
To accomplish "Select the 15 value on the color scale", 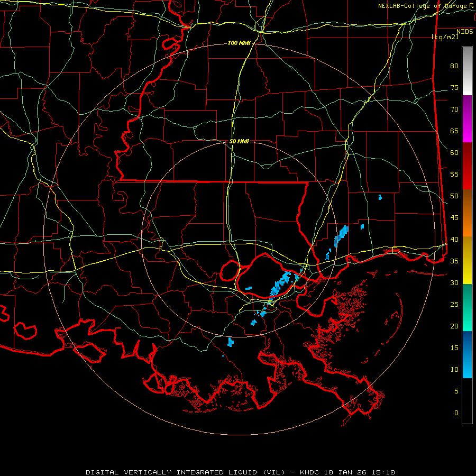I will (454, 348).
